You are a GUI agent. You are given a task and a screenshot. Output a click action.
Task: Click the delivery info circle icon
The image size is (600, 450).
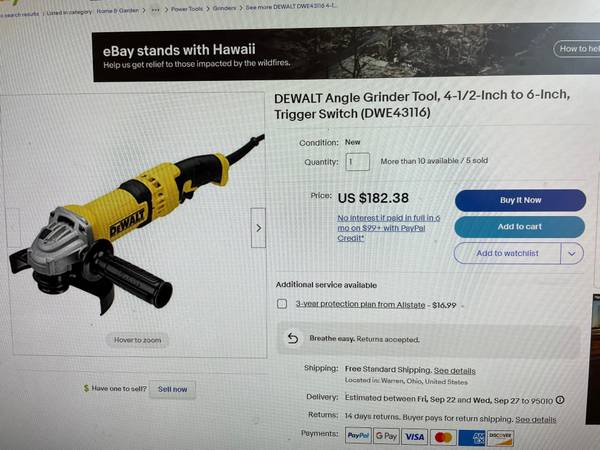(x=560, y=400)
